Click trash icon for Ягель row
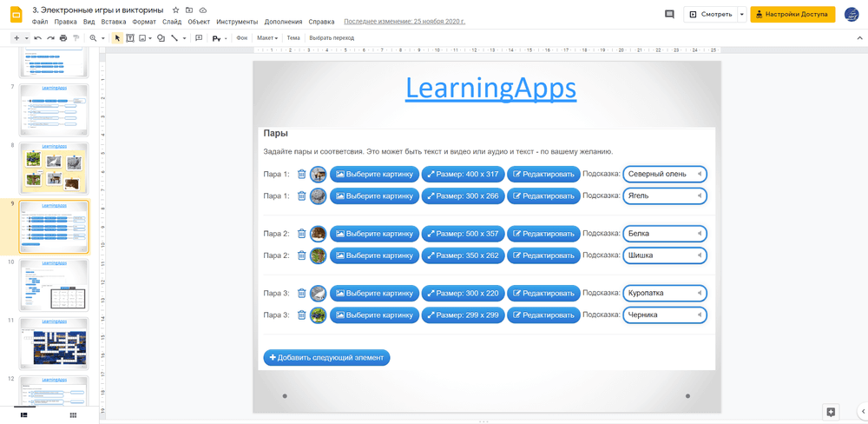The height and width of the screenshot is (424, 868). coord(301,195)
